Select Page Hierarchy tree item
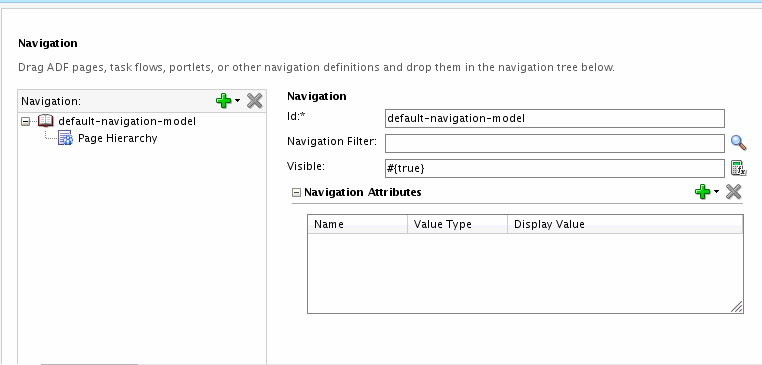 pyautogui.click(x=118, y=139)
